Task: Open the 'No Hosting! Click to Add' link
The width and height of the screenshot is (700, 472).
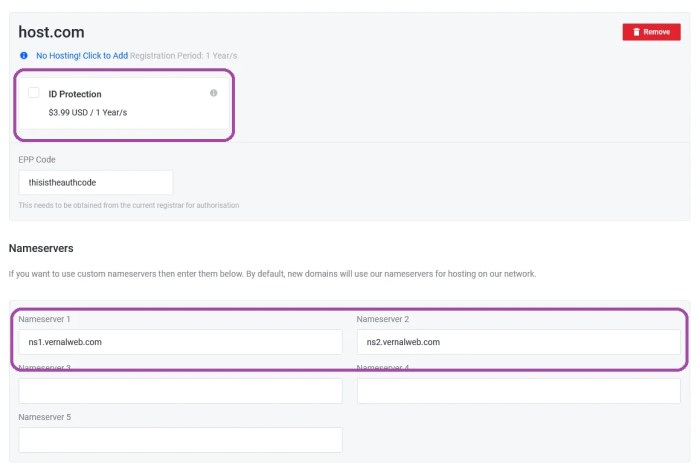Action: (82, 55)
